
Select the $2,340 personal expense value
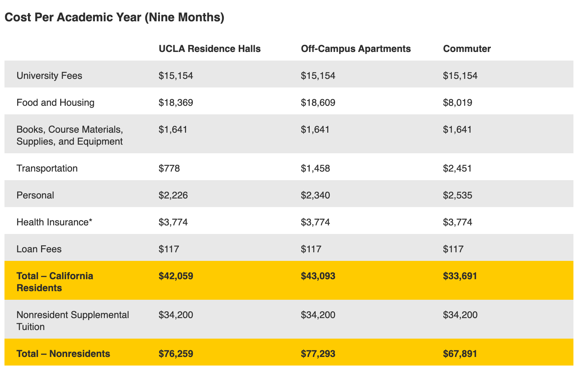(x=315, y=195)
